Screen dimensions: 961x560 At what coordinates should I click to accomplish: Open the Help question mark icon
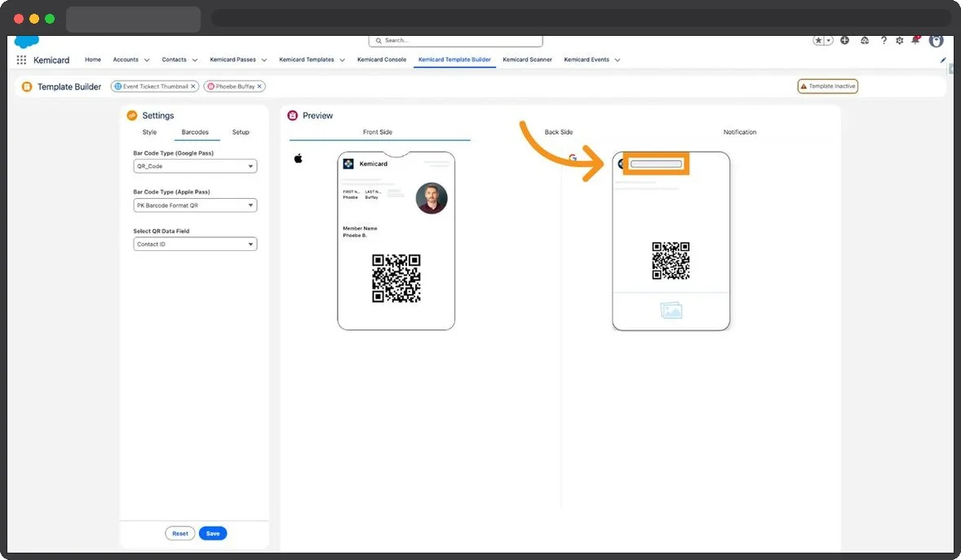coord(883,41)
